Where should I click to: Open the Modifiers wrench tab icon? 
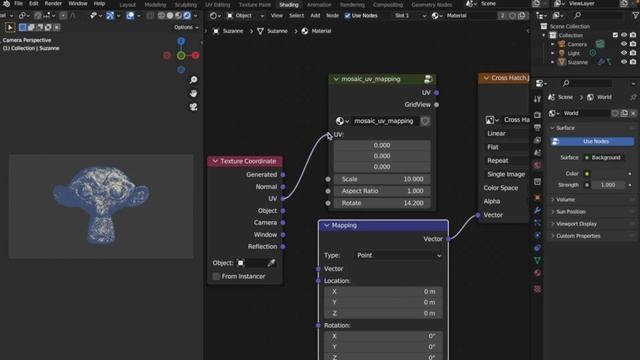[x=537, y=210]
